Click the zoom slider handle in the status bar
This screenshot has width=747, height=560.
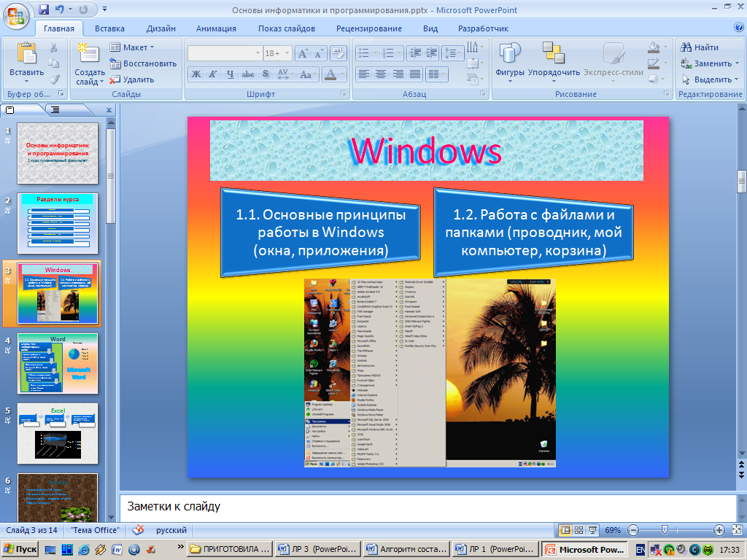(665, 530)
